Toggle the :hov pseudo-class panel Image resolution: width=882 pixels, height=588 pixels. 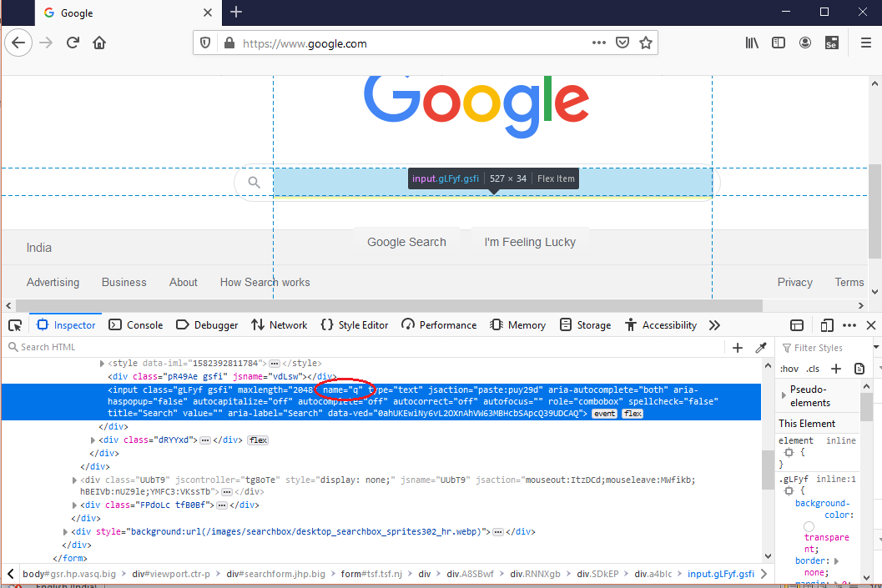pos(789,369)
